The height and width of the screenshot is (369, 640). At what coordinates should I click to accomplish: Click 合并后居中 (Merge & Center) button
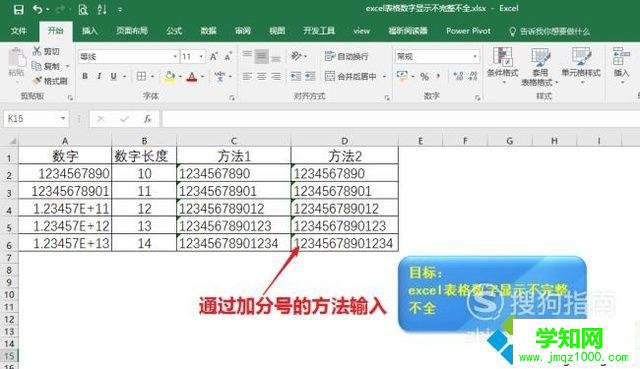(x=351, y=76)
